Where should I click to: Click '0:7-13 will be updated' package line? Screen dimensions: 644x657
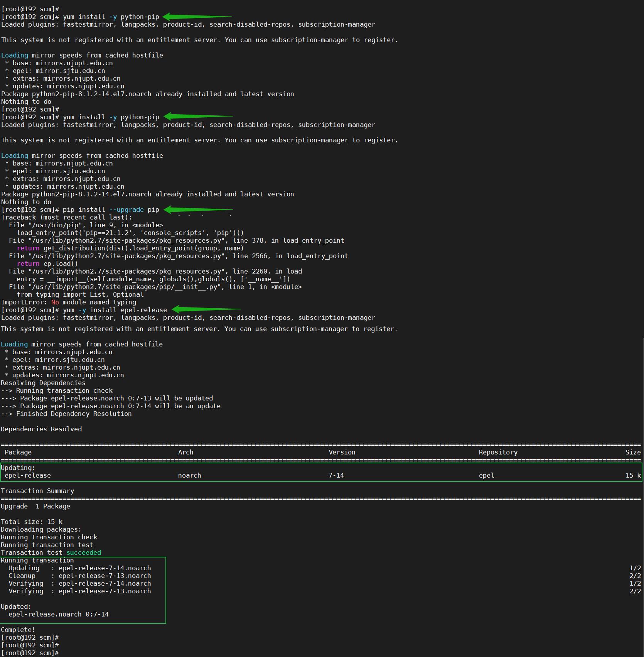click(107, 398)
